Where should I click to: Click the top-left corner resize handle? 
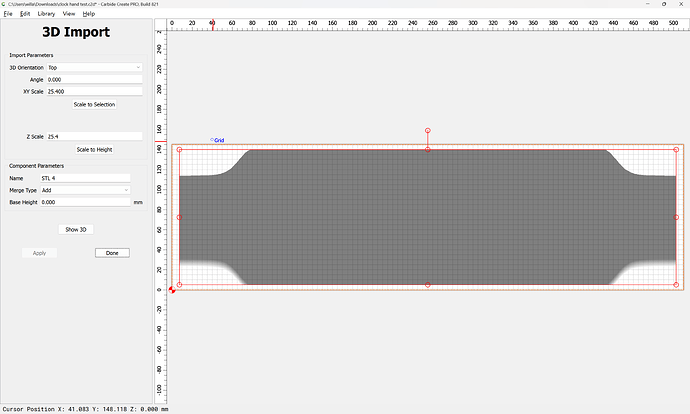click(x=179, y=150)
